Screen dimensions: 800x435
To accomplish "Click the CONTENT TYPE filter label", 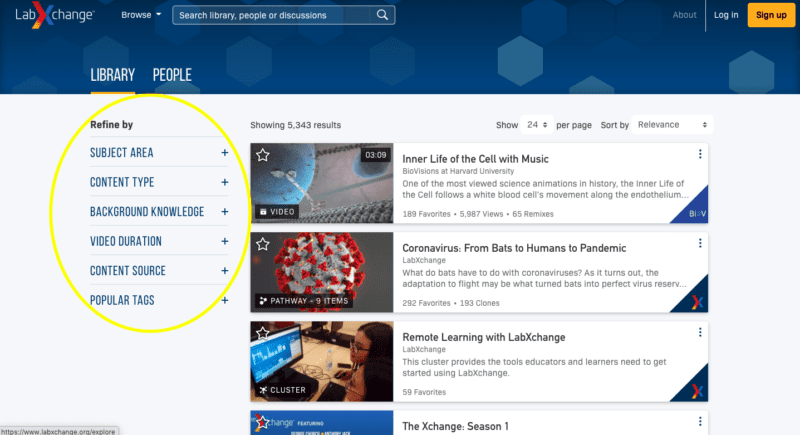I will click(122, 183).
